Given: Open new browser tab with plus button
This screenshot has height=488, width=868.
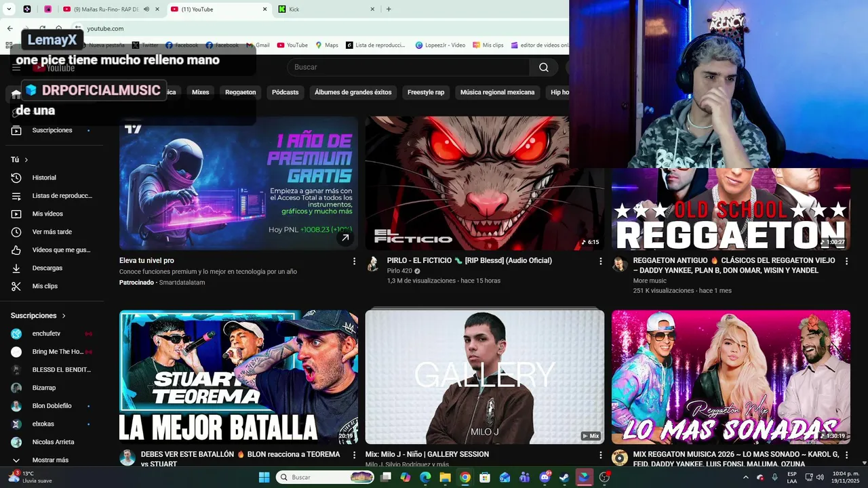Looking at the screenshot, I should click(389, 9).
